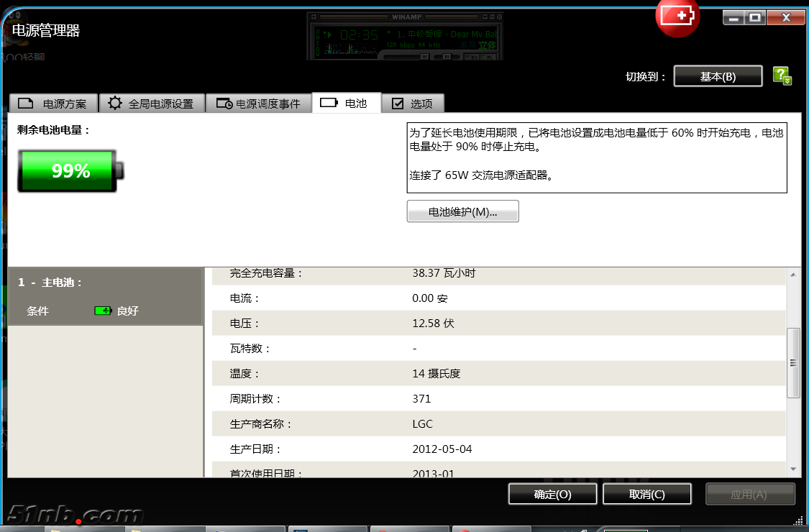Image resolution: width=809 pixels, height=532 pixels.
Task: Click the battery outline icon on 电池 tab
Action: click(329, 103)
